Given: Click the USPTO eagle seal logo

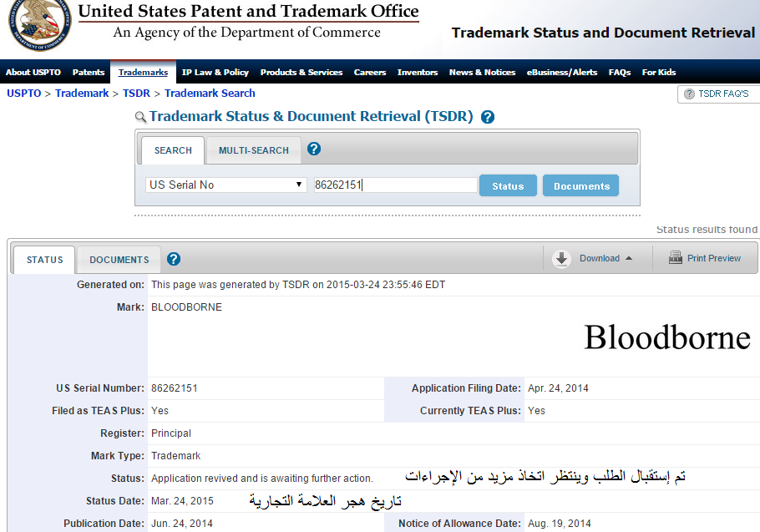Looking at the screenshot, I should point(40,24).
